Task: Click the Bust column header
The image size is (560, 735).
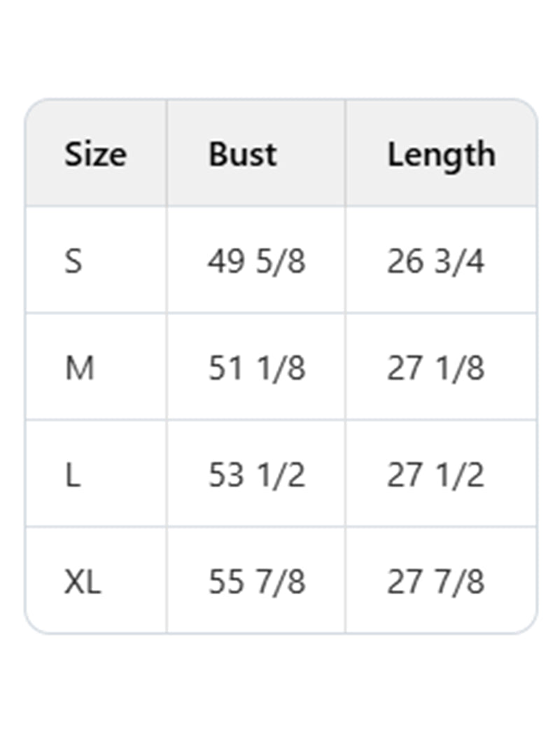Action: (x=242, y=154)
